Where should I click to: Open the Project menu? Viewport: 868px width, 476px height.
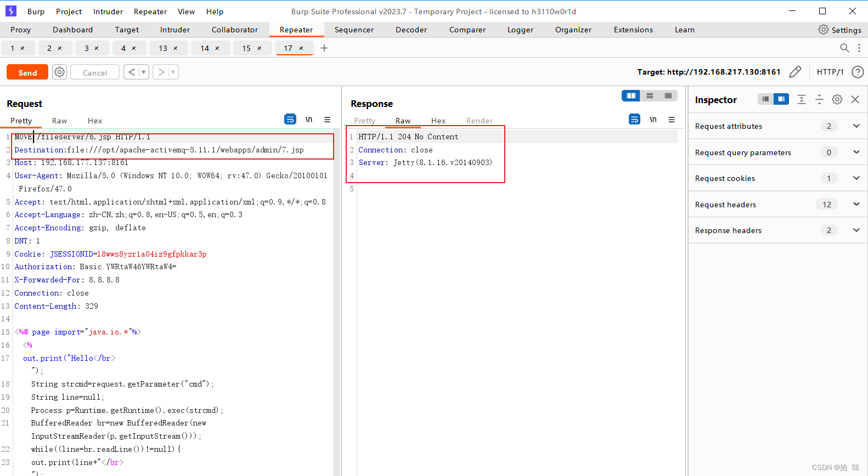[69, 12]
